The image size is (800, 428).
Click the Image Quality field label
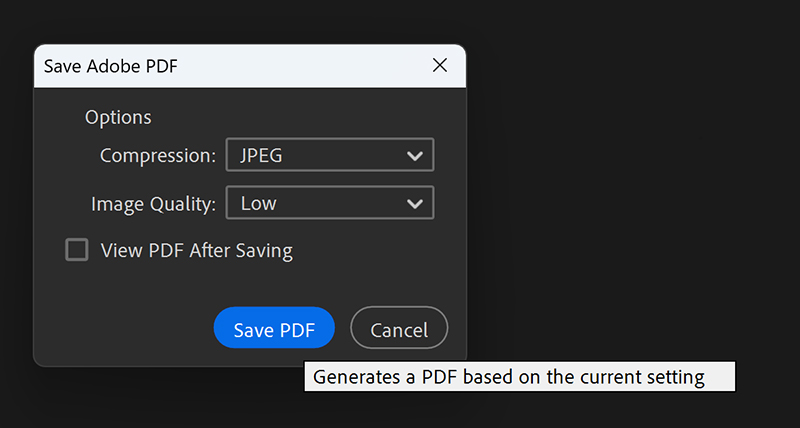click(154, 204)
